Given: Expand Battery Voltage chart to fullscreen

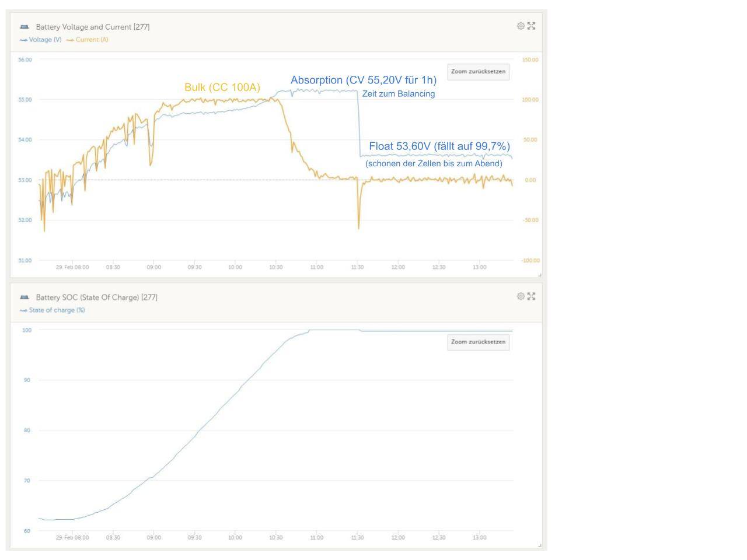Looking at the screenshot, I should 531,26.
